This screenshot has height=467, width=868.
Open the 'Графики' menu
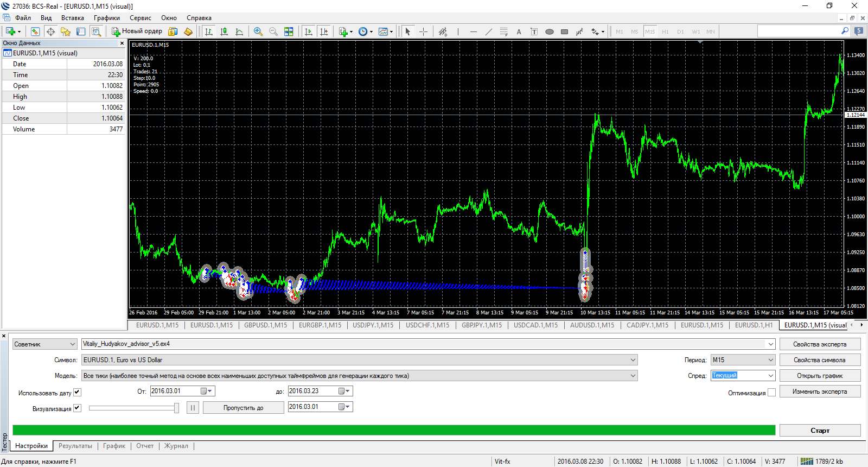(106, 18)
